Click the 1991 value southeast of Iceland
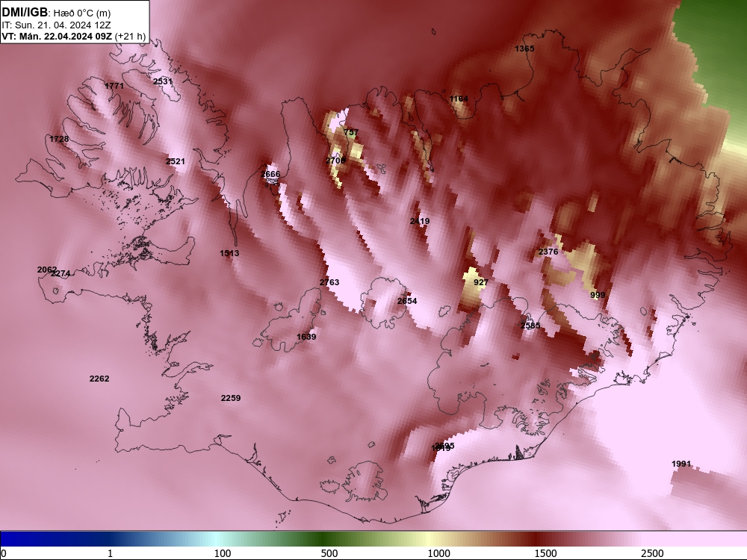Viewport: 747px width, 560px height. tap(681, 464)
